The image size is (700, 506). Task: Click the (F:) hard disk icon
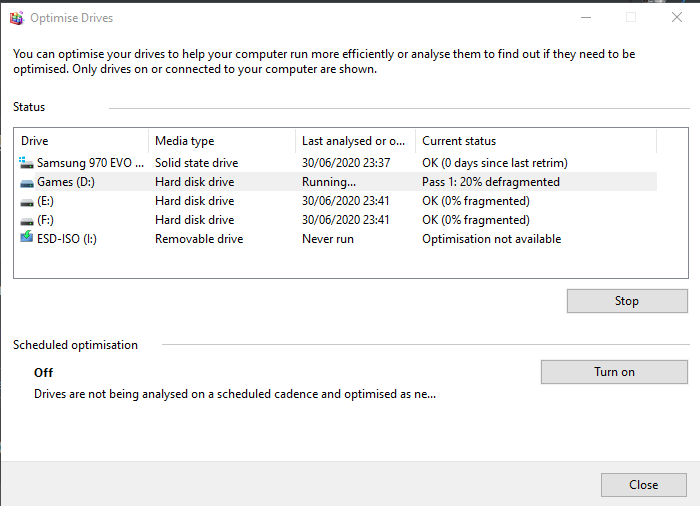coord(26,220)
